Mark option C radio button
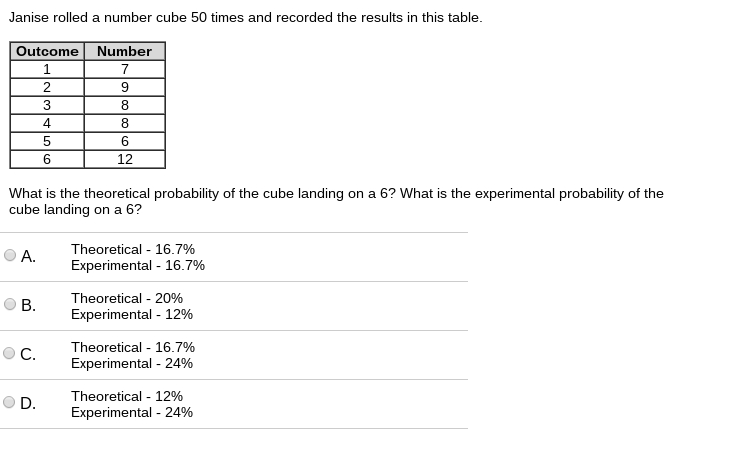The image size is (733, 450). point(9,353)
